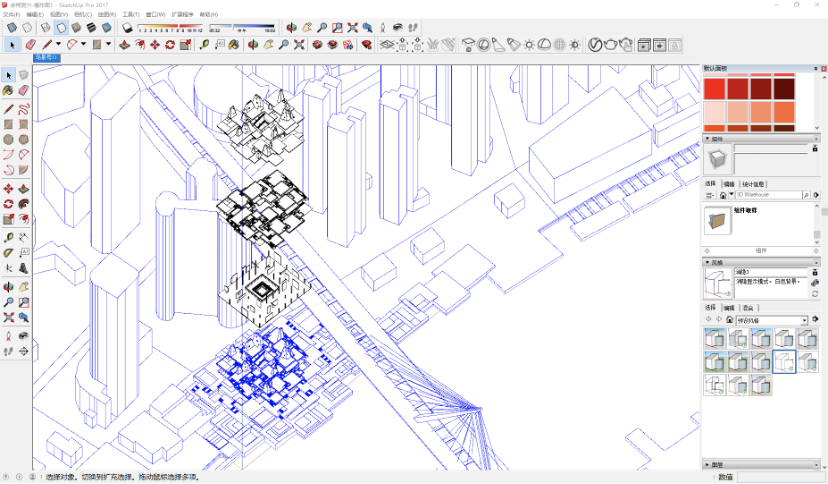Click the 3D Warehouse search field
Screen dimensions: 828x484
point(768,195)
